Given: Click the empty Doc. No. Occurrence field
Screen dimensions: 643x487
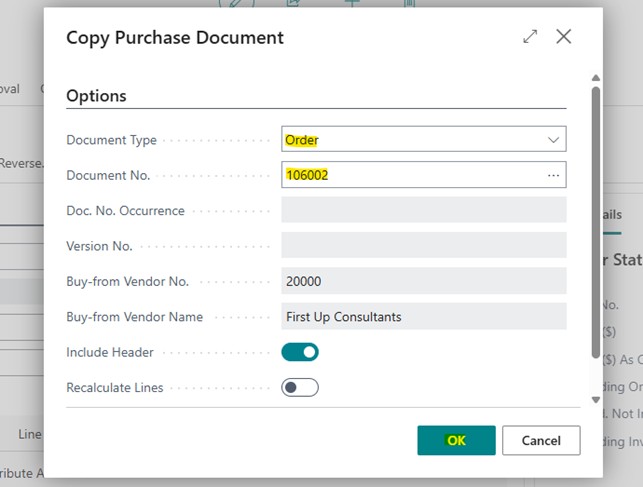Looking at the screenshot, I should click(424, 210).
